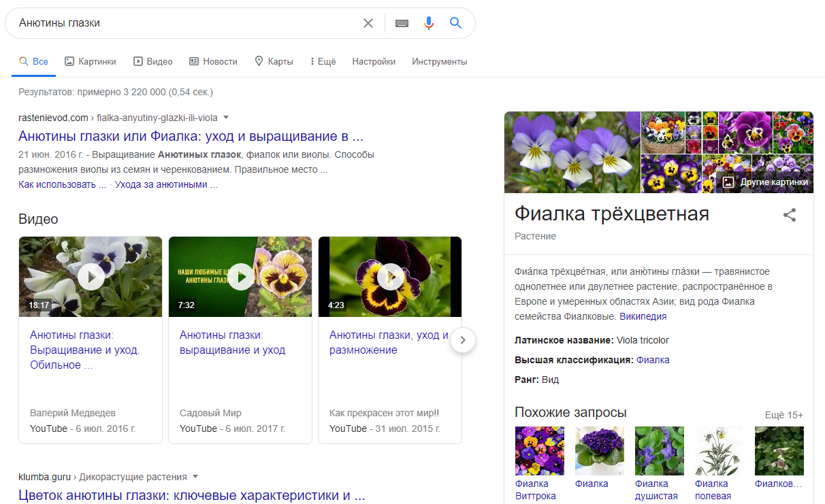Switch to the Новости tab
Viewport: 825px width, 504px height.
213,61
